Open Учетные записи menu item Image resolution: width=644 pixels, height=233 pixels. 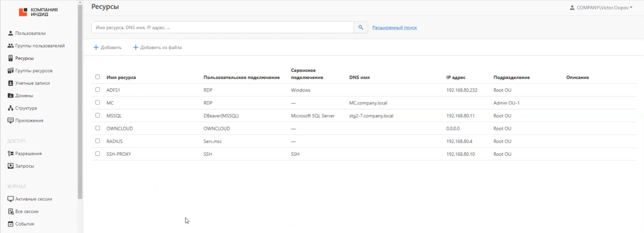[x=32, y=83]
